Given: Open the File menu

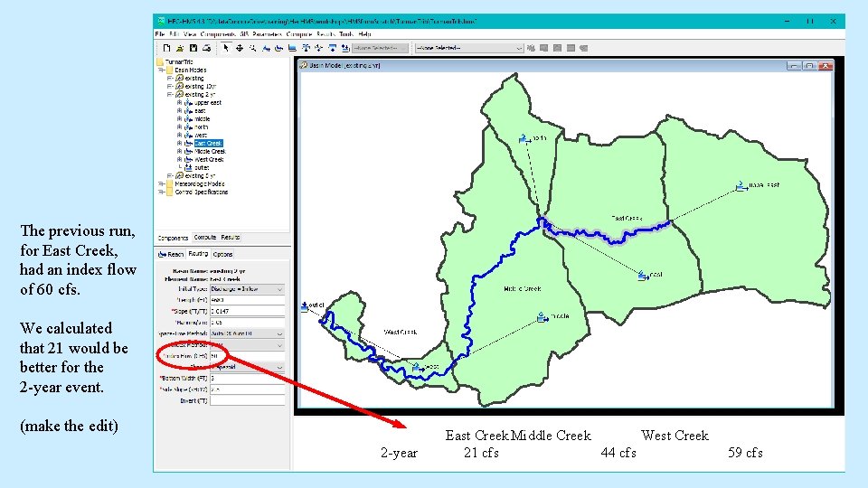Looking at the screenshot, I should click(160, 34).
